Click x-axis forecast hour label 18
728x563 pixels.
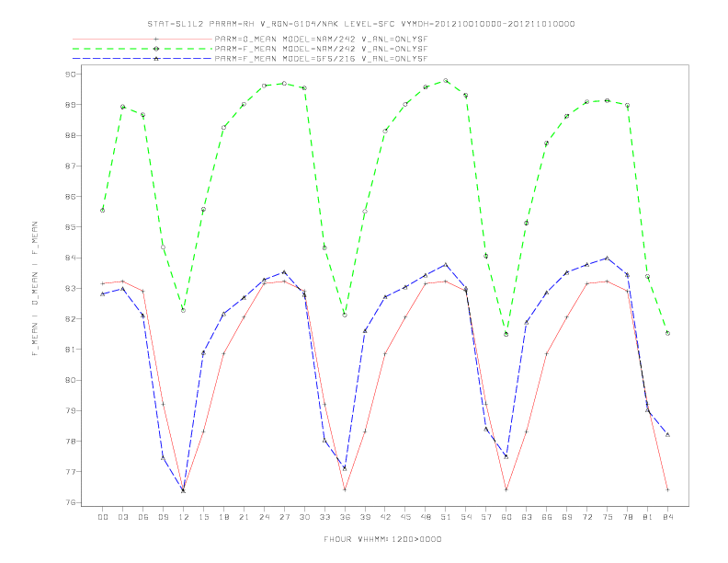pos(223,517)
